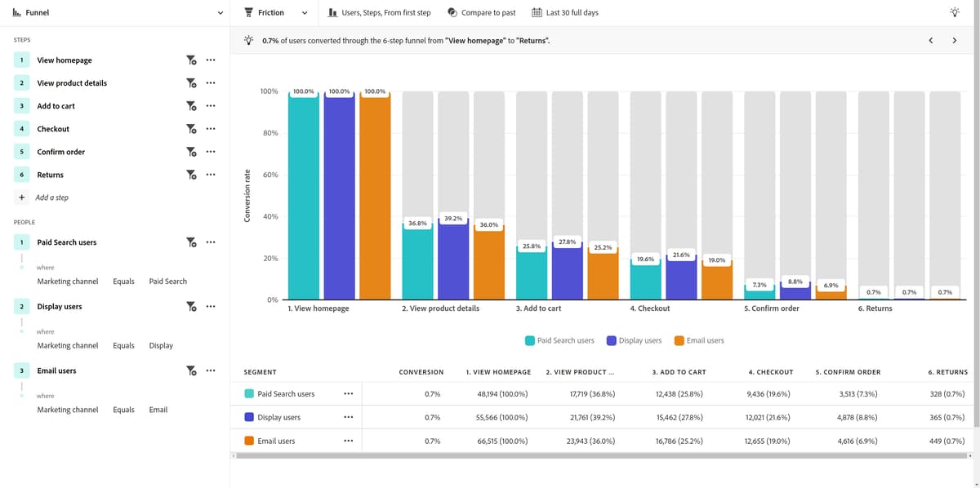Viewport: 980px width, 488px height.
Task: Click the next insight arrow at top right
Action: [x=954, y=38]
